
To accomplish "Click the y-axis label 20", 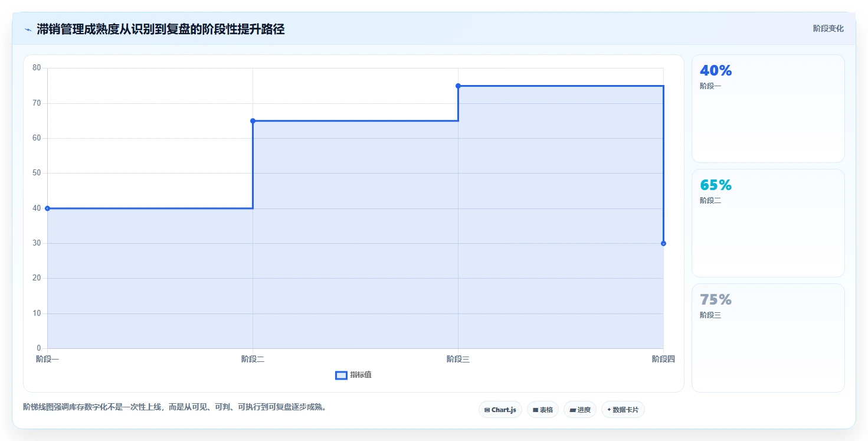I will [37, 278].
